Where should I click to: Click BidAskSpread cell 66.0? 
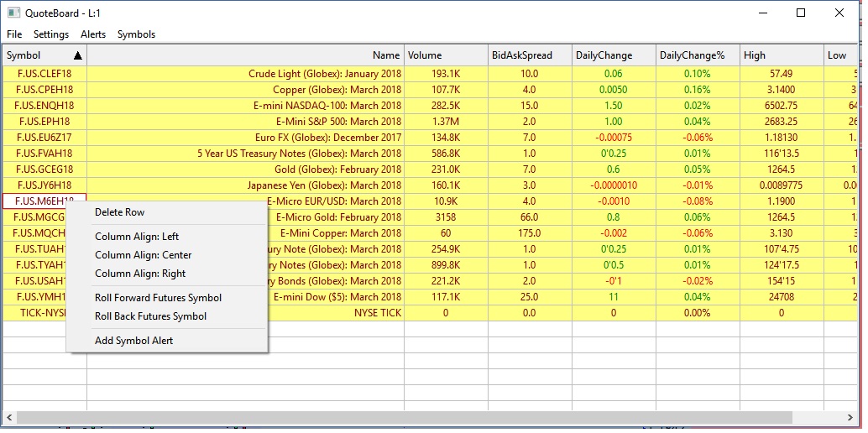(x=530, y=217)
